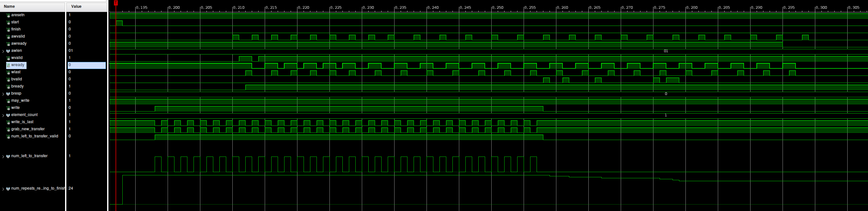Click the bus icon beside element_count
Viewport: 868px width, 211px height.
click(8, 115)
